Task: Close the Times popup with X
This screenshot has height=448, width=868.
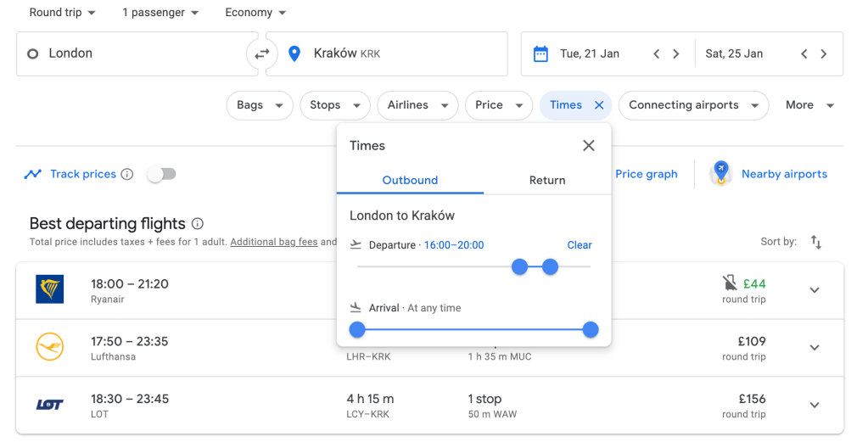Action: click(x=589, y=146)
